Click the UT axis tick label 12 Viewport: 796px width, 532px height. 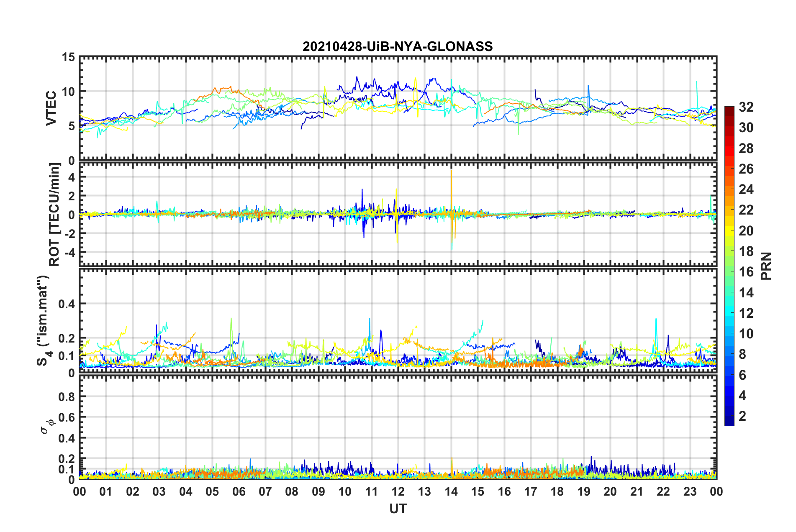[x=398, y=491]
